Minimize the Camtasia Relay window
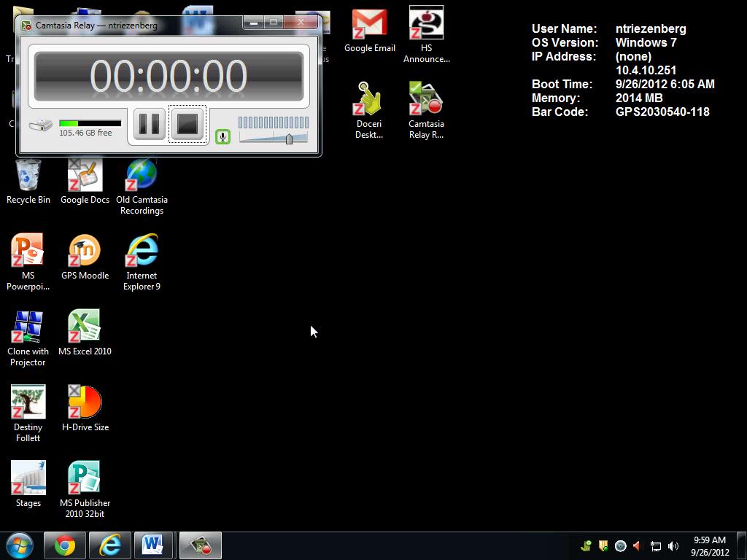The width and height of the screenshot is (747, 560). [x=253, y=22]
